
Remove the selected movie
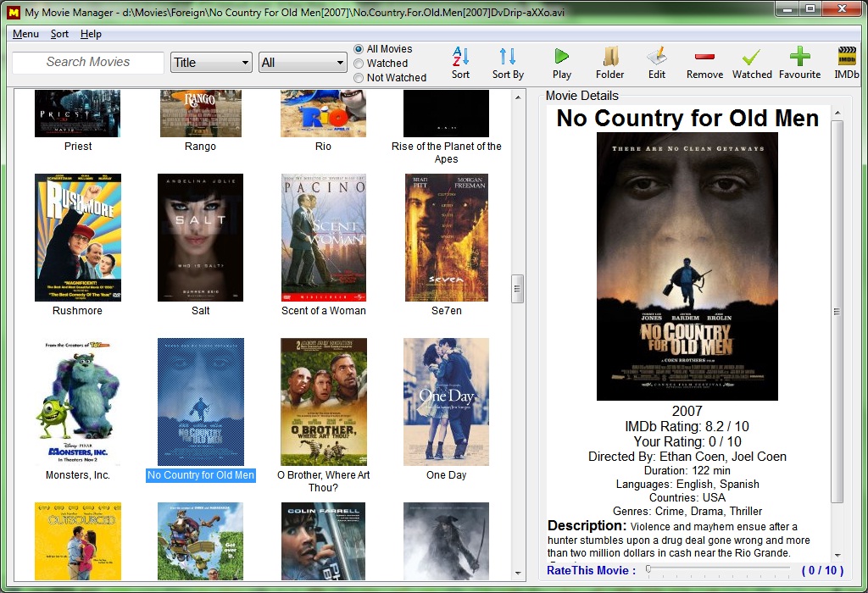[x=704, y=57]
